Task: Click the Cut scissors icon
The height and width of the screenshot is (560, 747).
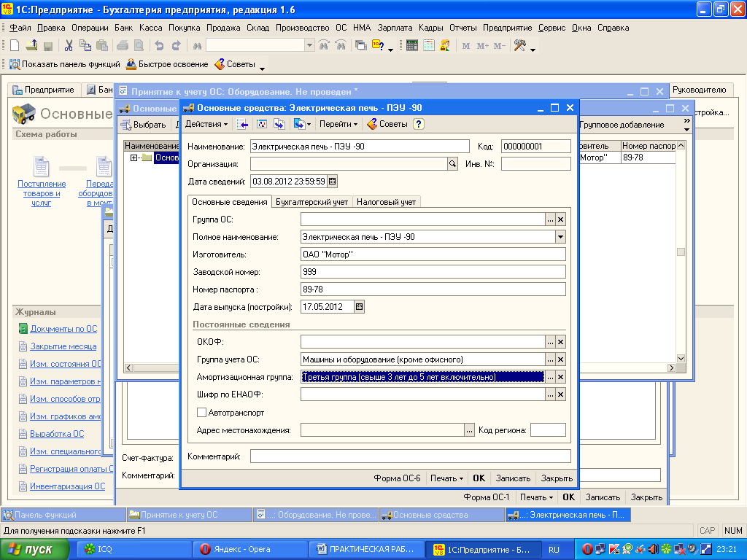Action: point(69,46)
